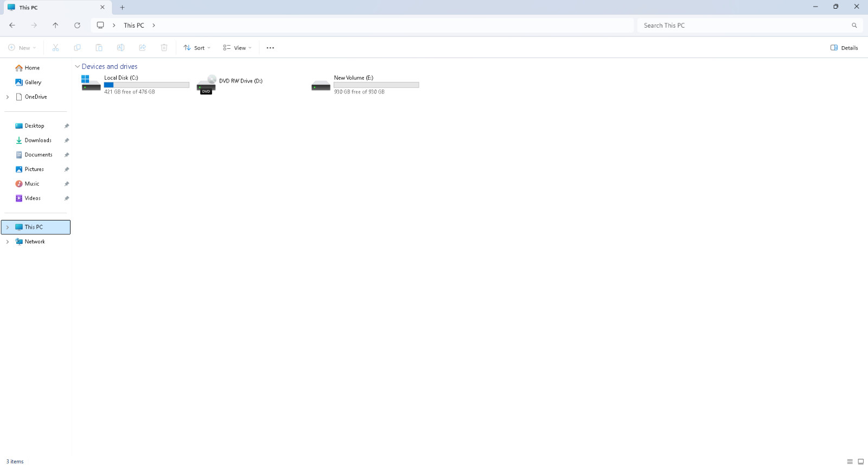The image size is (868, 467).
Task: Click the monitor icon in address bar
Action: 100,26
